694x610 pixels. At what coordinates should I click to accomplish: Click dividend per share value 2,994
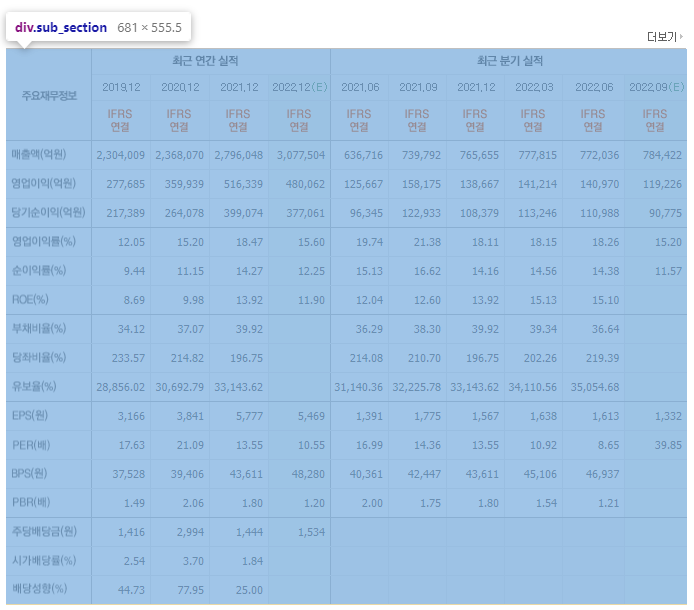pos(190,532)
